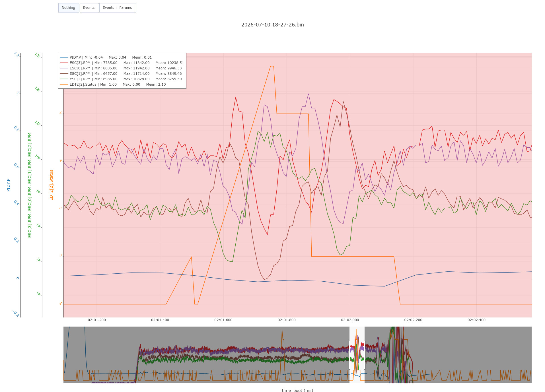The width and height of the screenshot is (545, 392).
Task: Hide ESC[1].RPM trace via legend
Action: (121, 74)
